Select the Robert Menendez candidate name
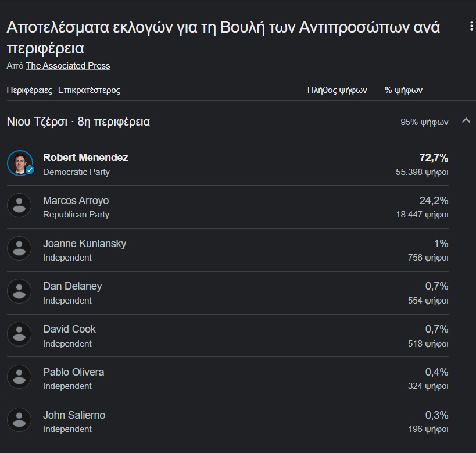Screen dimensions: 476x453 coord(85,158)
